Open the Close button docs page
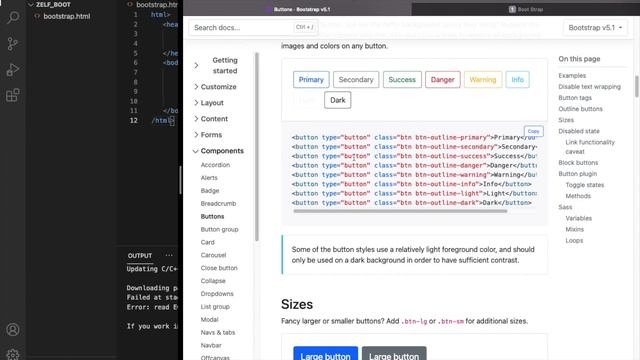This screenshot has height=360, width=640. [x=219, y=268]
